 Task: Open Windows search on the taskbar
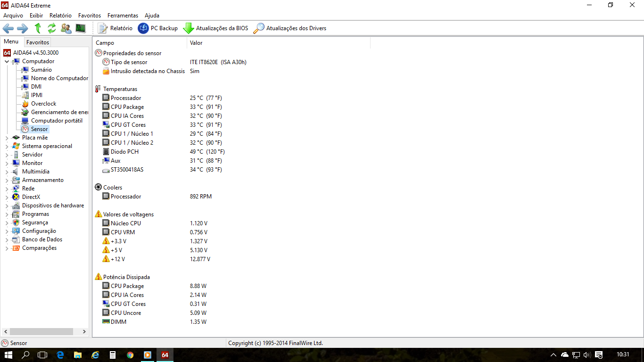(x=26, y=355)
